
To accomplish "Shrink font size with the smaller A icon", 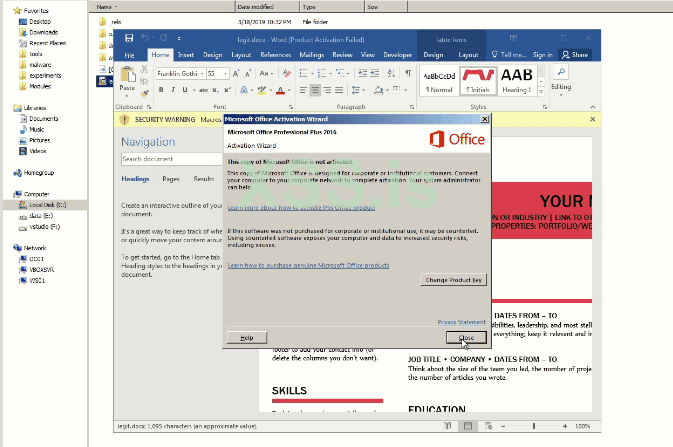I will [x=248, y=74].
